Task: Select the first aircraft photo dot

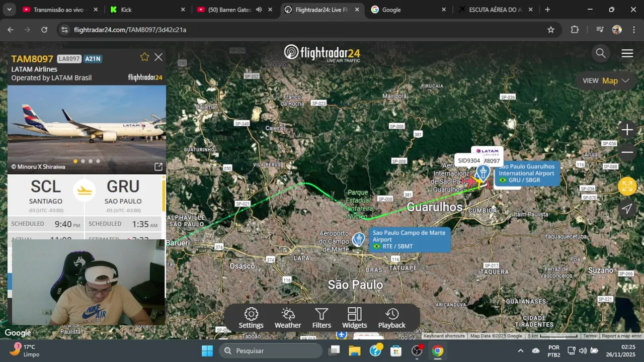Action: 75,161
